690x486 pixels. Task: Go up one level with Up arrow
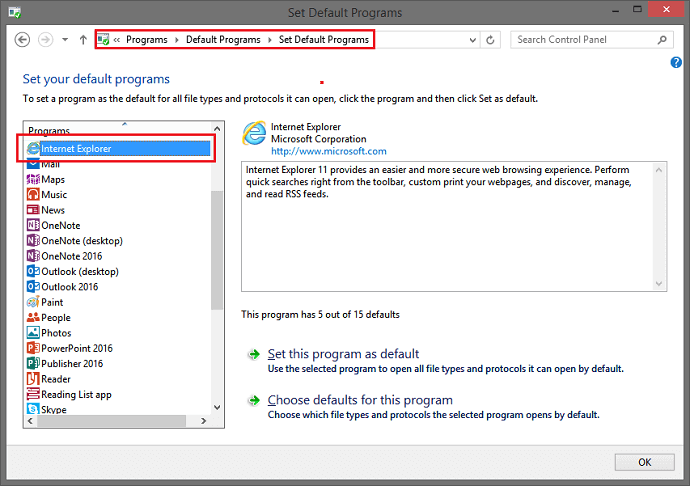pos(83,40)
